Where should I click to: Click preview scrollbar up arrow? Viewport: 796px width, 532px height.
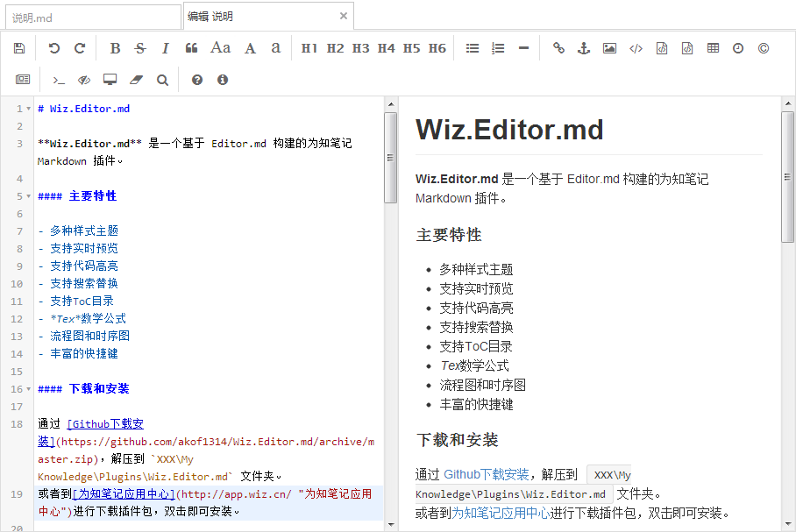(788, 103)
